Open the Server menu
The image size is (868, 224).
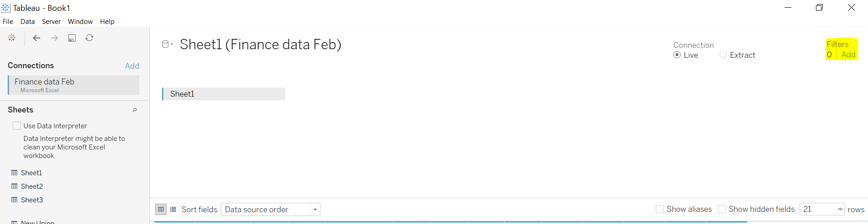point(51,22)
